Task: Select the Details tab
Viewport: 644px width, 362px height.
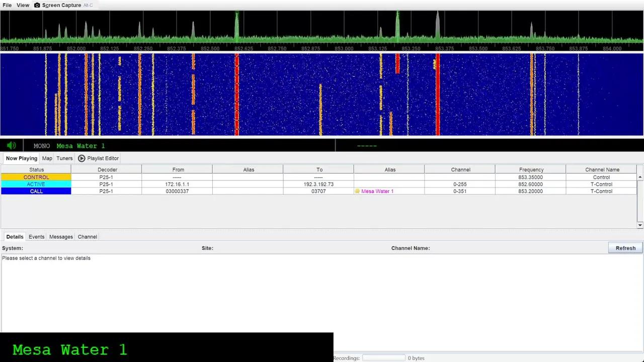Action: pyautogui.click(x=15, y=237)
